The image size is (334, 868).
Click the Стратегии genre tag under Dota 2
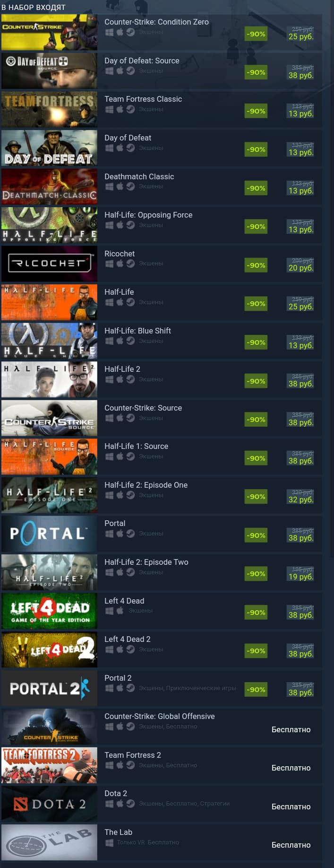click(215, 804)
